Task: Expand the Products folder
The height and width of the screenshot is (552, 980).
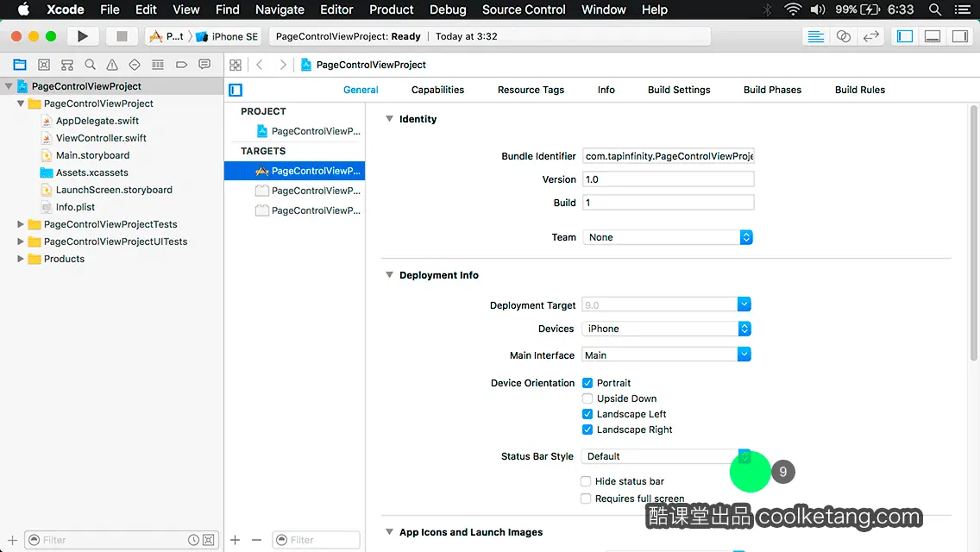Action: [x=21, y=258]
